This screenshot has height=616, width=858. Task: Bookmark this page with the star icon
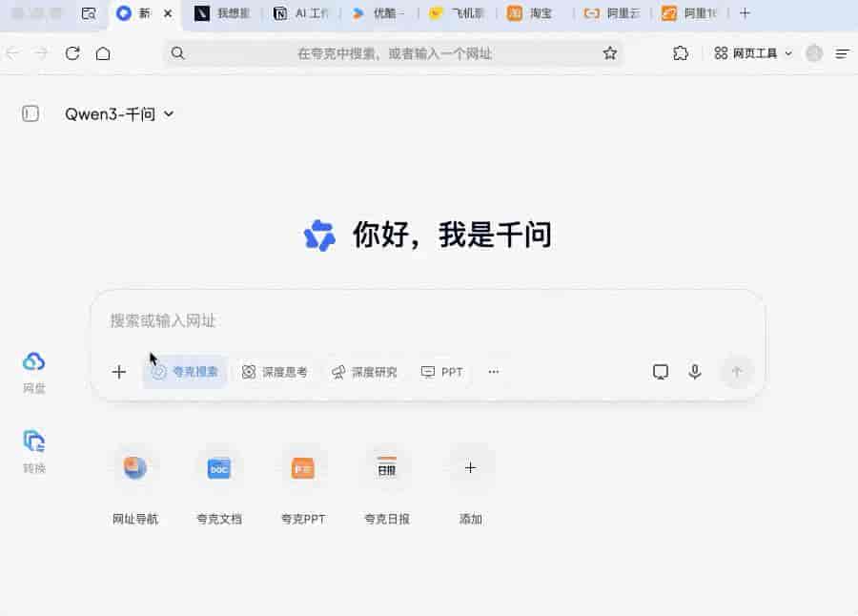click(x=609, y=53)
